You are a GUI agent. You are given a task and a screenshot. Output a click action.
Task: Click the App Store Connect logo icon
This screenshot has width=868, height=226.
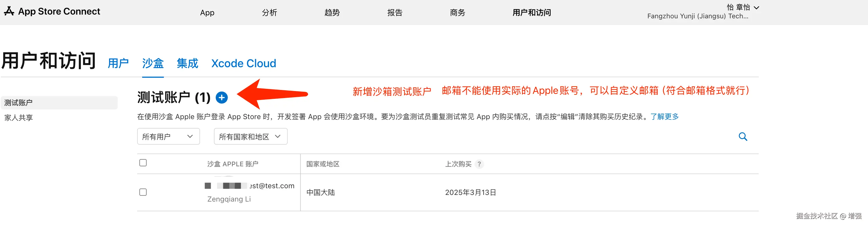[9, 11]
